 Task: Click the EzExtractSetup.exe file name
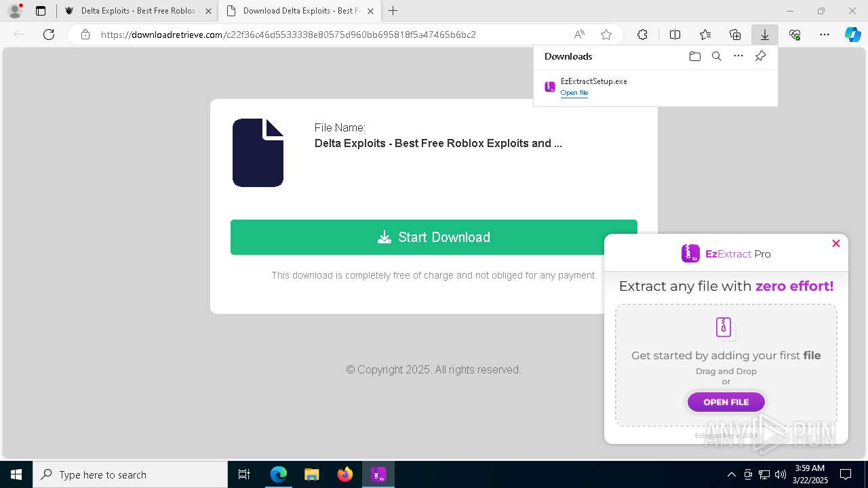[x=594, y=81]
